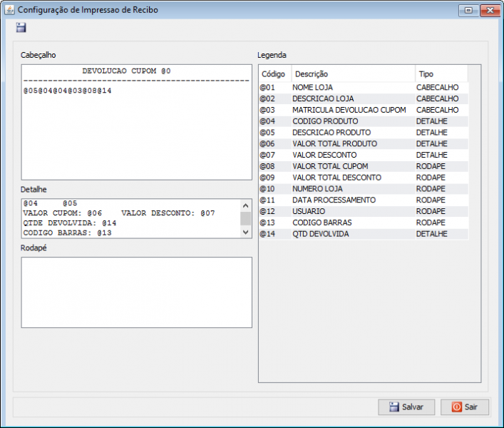Click the floppy disk save icon in toolbar

(x=21, y=28)
